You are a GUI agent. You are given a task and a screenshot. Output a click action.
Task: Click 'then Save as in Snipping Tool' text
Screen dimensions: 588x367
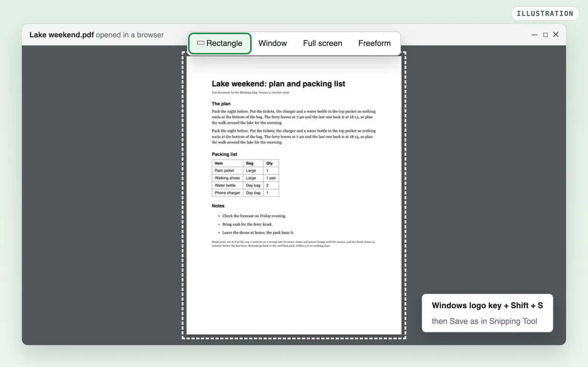[x=484, y=321]
